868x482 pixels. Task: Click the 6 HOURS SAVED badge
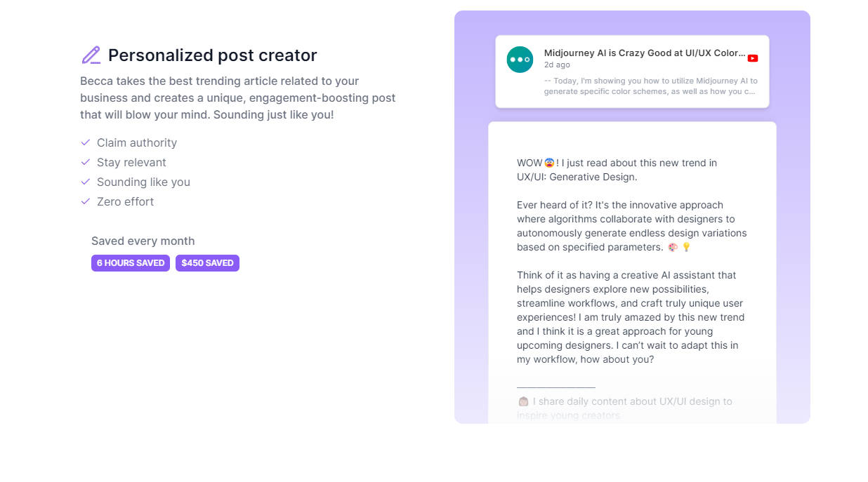[x=131, y=263]
